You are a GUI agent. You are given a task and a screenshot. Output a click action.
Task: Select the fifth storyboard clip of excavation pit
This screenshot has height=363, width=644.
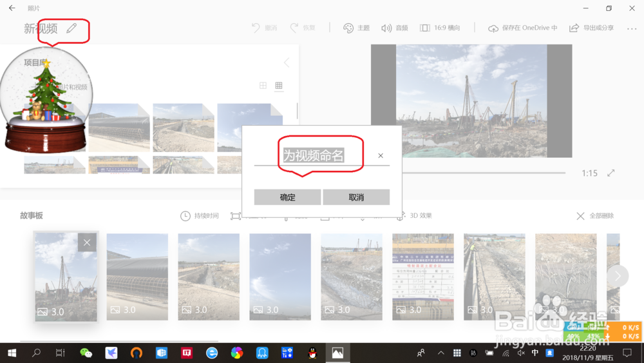[352, 277]
